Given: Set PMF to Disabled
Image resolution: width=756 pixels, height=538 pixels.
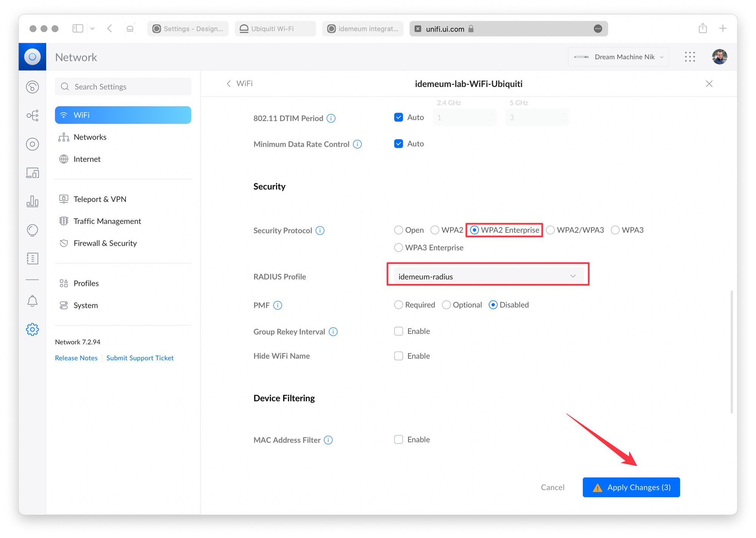Looking at the screenshot, I should [493, 305].
